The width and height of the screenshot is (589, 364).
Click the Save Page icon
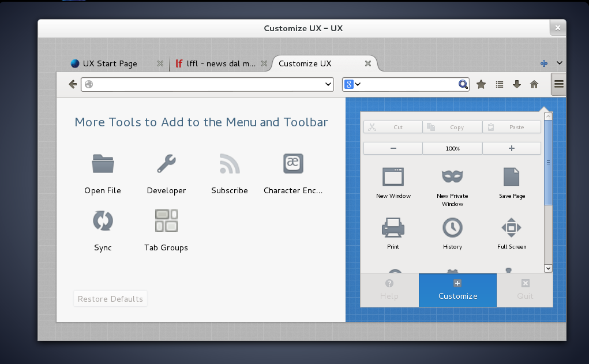tap(511, 177)
